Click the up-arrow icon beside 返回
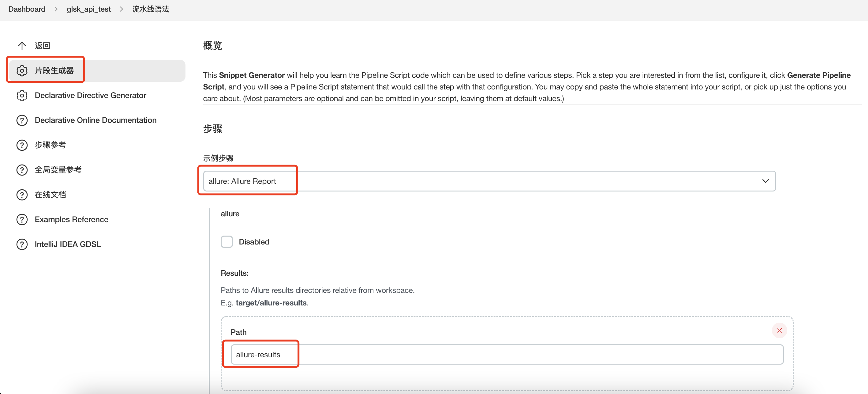The width and height of the screenshot is (868, 394). point(22,46)
